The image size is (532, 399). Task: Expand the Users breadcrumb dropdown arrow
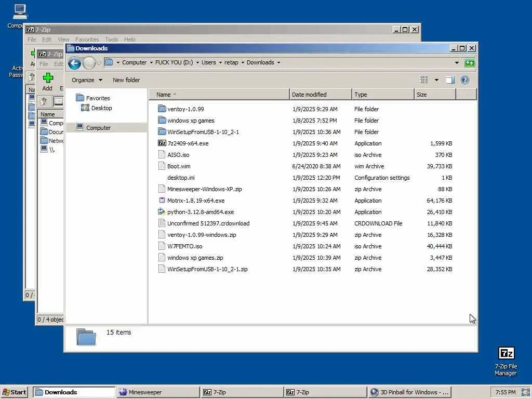(x=220, y=62)
